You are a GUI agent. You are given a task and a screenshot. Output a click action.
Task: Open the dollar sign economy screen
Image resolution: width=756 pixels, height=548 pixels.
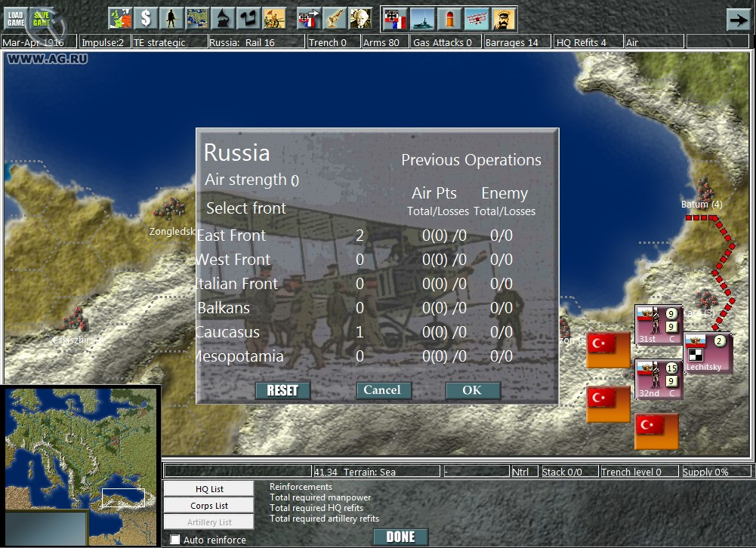[x=146, y=18]
